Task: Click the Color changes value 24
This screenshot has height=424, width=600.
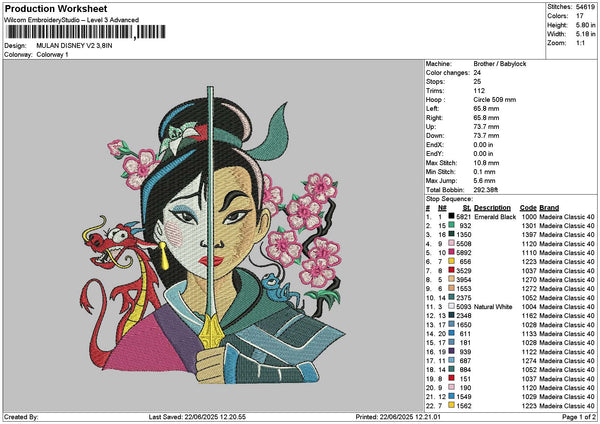Action: 477,73
